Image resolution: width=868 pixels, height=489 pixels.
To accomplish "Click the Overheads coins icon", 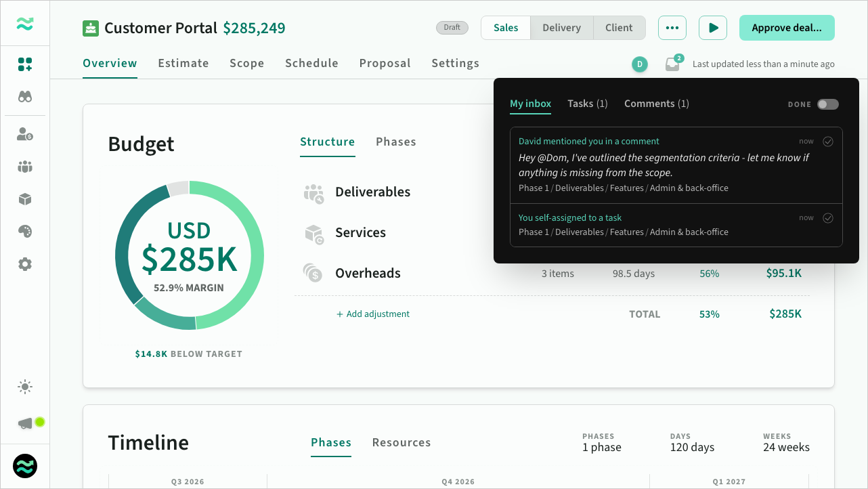I will pos(313,274).
